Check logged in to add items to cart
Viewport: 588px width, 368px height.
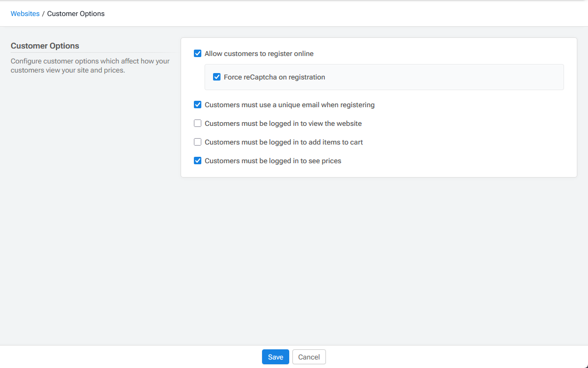point(197,142)
